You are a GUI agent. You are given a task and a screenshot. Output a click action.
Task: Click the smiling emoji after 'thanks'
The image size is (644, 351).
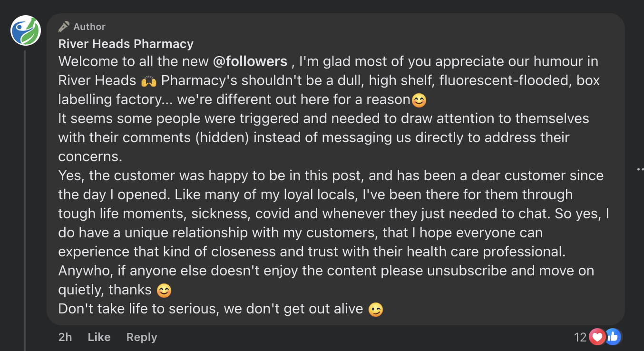pos(164,290)
